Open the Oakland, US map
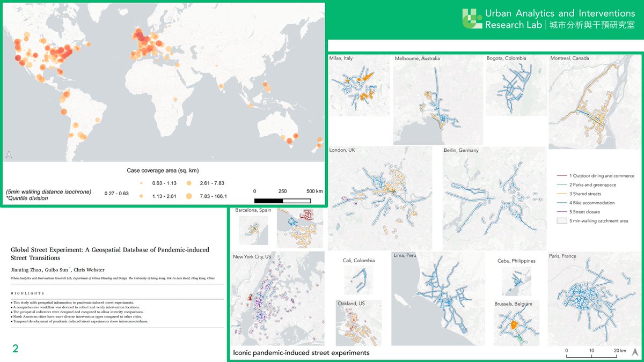Viewport: 644px width, 362px height. 358,322
